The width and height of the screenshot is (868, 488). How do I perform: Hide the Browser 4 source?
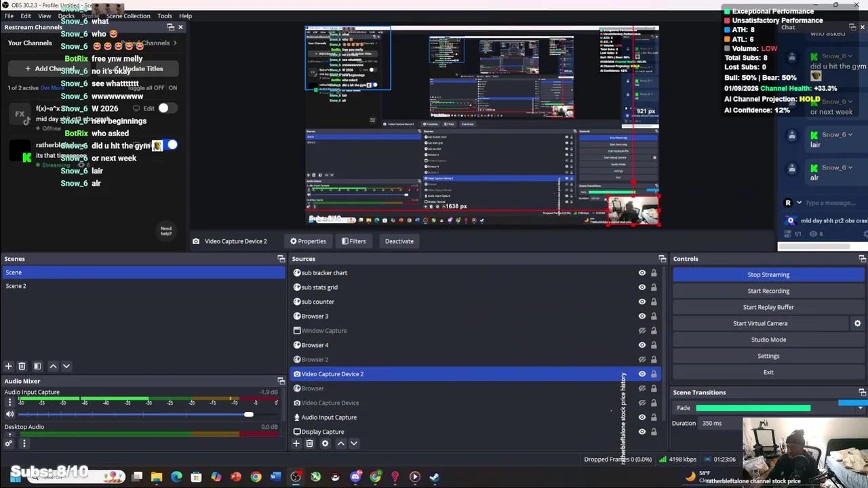tap(642, 345)
